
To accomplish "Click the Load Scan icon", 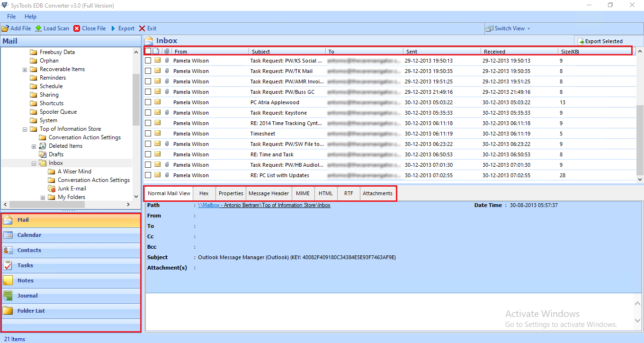I will [38, 28].
